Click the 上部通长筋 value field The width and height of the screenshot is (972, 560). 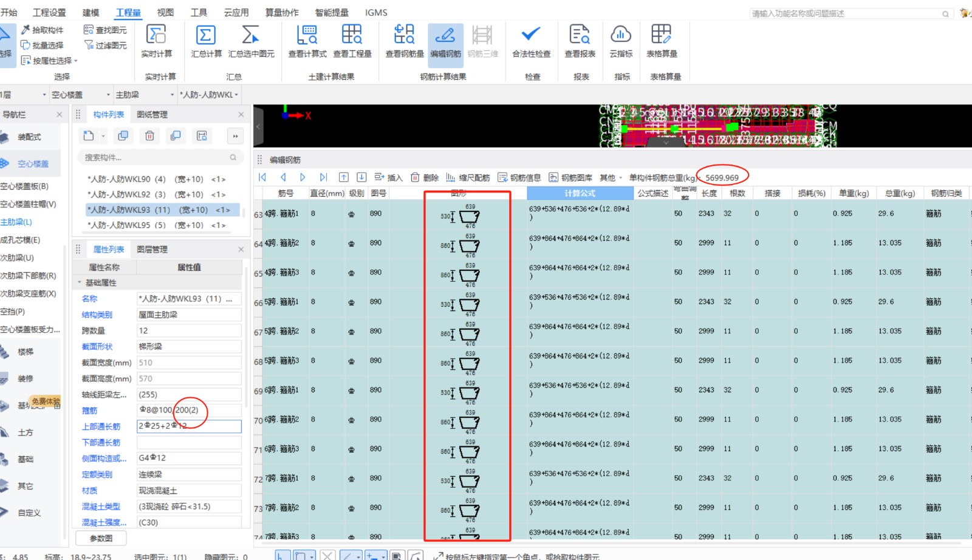coord(189,426)
